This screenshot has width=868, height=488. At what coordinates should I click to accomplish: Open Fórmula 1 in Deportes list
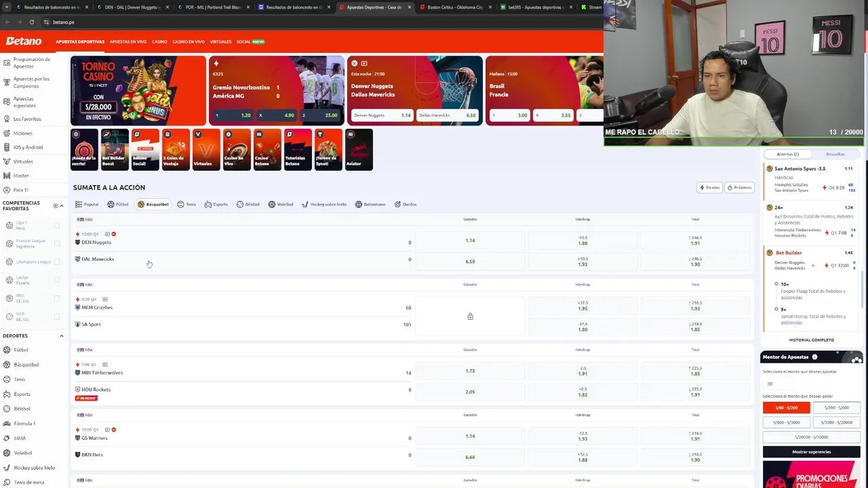pos(24,424)
